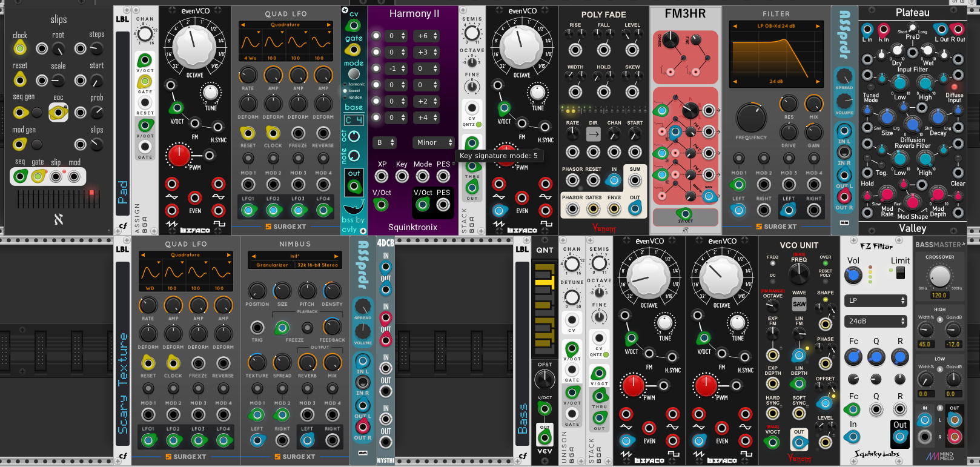This screenshot has height=467, width=980.
Task: Toggle the Slips seq gen button
Action: click(x=37, y=112)
